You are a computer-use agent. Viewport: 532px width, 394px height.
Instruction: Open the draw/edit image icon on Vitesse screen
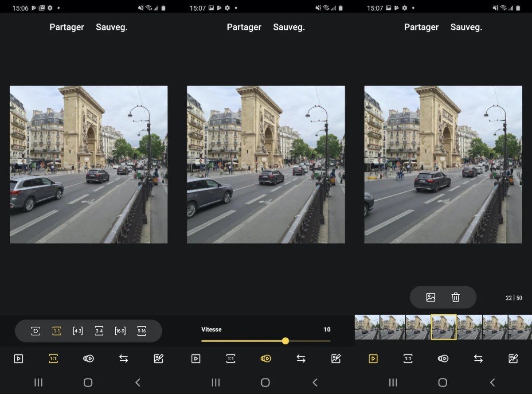[x=336, y=359]
